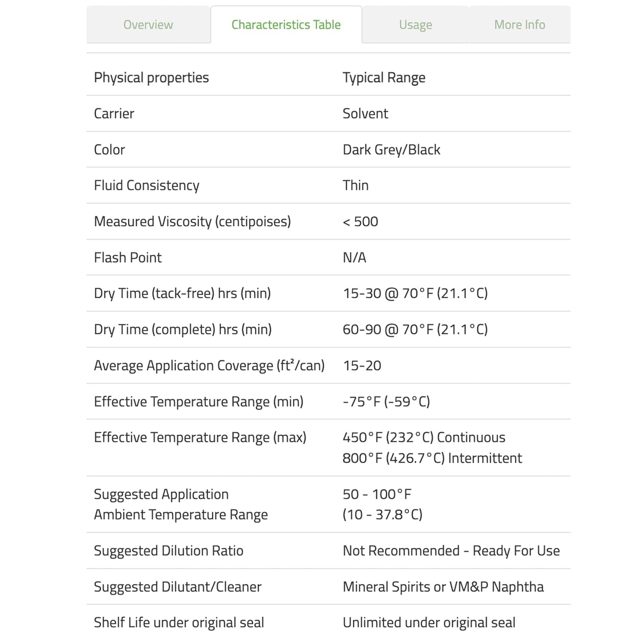The image size is (644, 644).
Task: Click the 800°F Intermittent value
Action: pyautogui.click(x=432, y=458)
